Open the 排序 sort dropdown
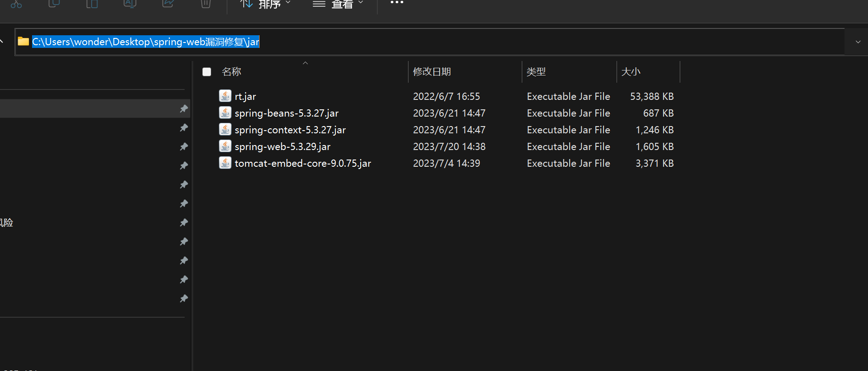This screenshot has height=371, width=868. pos(265,4)
